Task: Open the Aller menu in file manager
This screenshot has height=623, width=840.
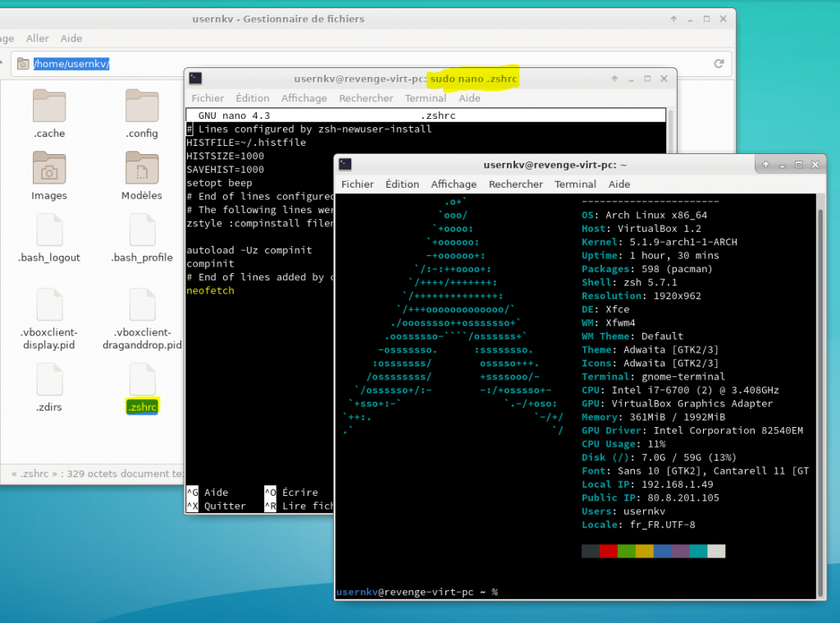Action: [38, 39]
